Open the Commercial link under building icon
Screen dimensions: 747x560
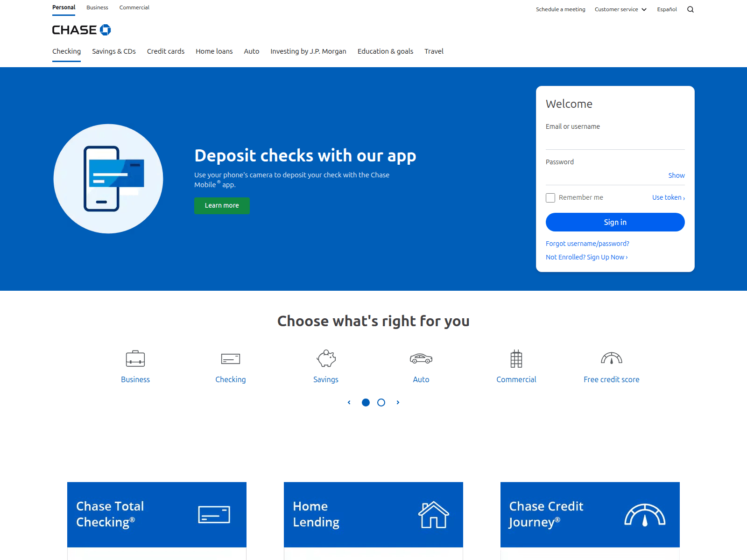(516, 379)
